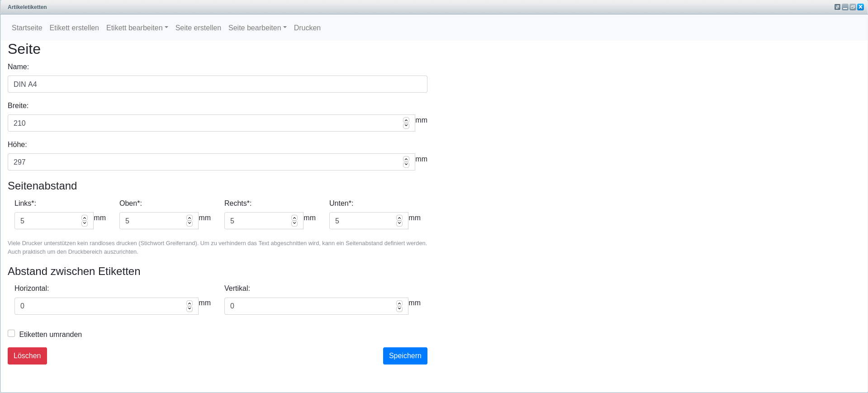
Task: Click the 'Etiketten umranden' label text
Action: (x=51, y=334)
